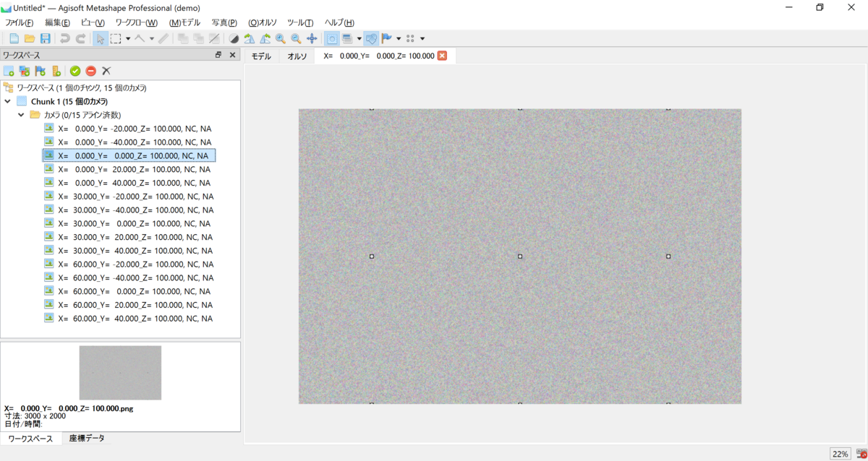This screenshot has height=461, width=868.
Task: Open the depth maps display dropdown
Action: pyautogui.click(x=359, y=38)
